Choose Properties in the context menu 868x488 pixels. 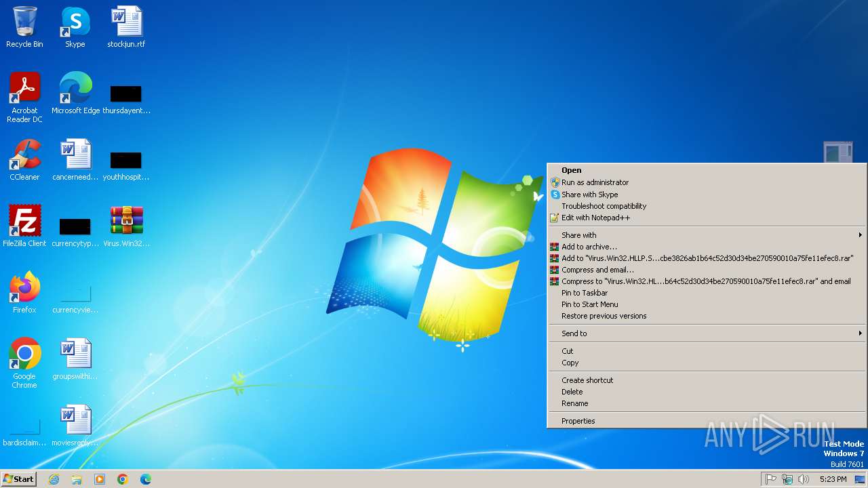pyautogui.click(x=707, y=421)
